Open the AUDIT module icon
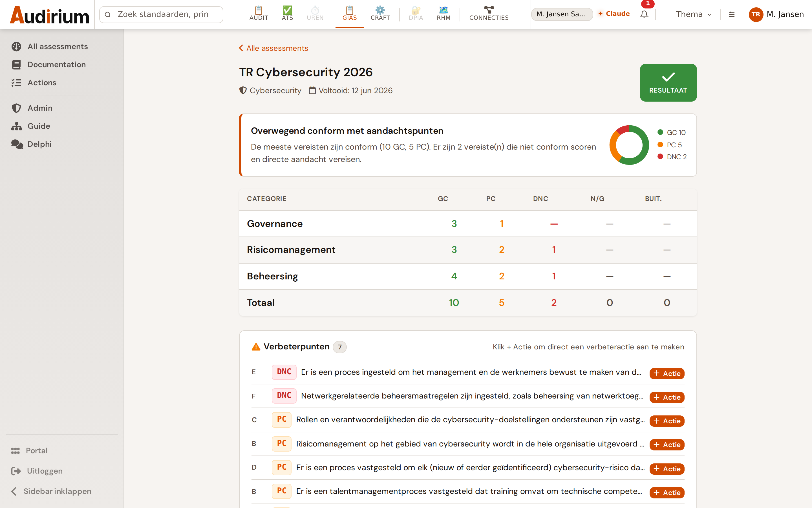The image size is (812, 508). point(259,14)
